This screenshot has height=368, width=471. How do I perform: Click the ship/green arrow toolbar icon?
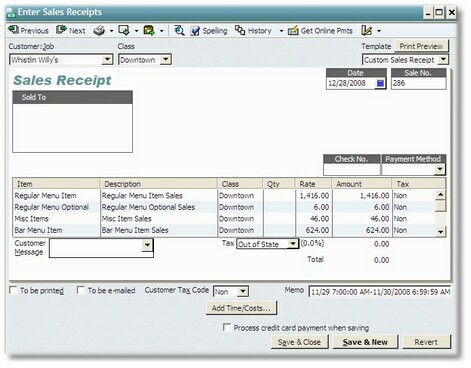point(149,31)
